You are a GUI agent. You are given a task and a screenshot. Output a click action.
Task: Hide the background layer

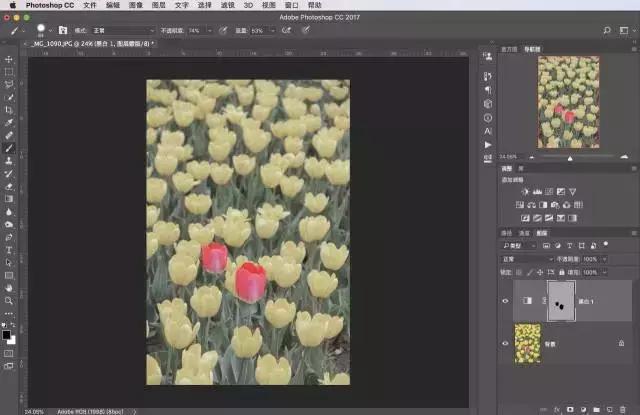coord(505,344)
